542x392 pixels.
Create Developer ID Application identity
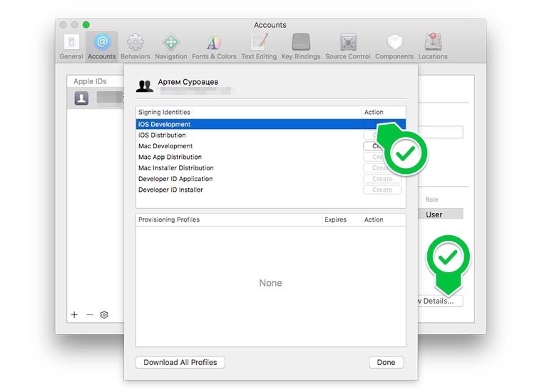pos(382,179)
